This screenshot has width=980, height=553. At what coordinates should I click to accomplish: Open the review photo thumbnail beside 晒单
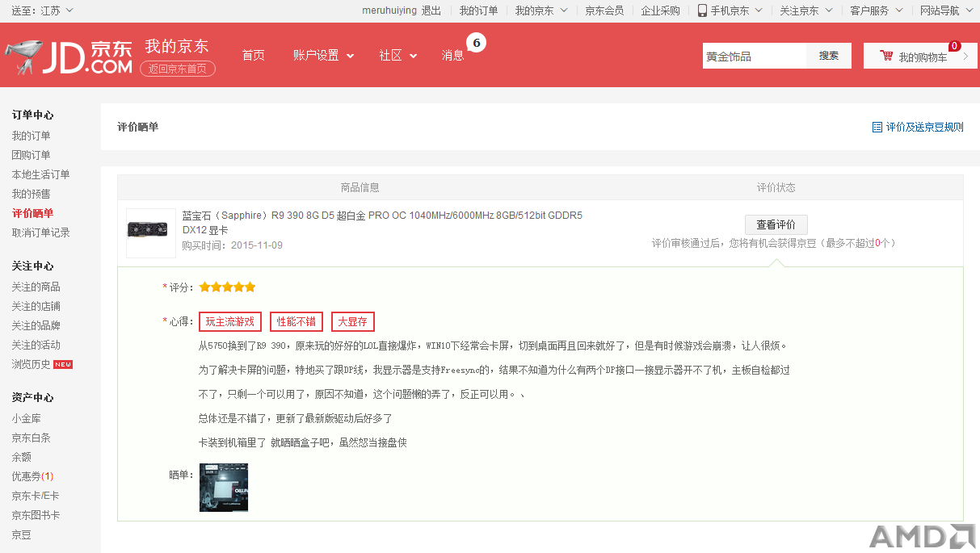pyautogui.click(x=224, y=488)
